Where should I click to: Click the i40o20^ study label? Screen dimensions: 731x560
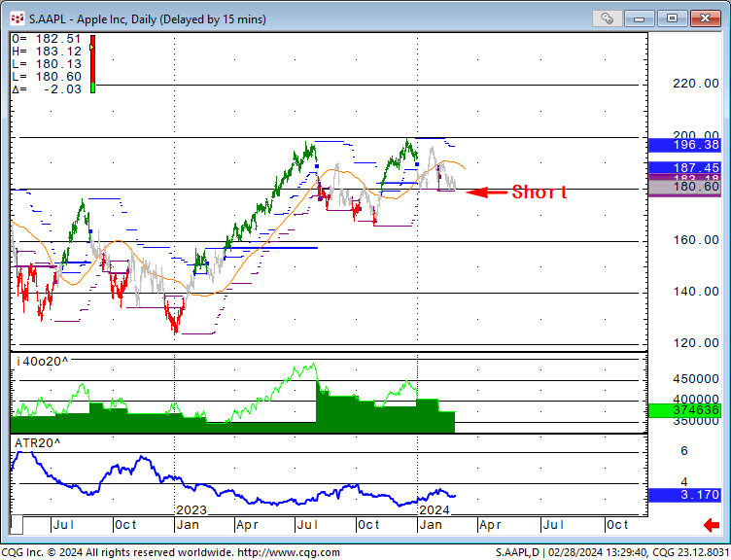pyautogui.click(x=42, y=362)
